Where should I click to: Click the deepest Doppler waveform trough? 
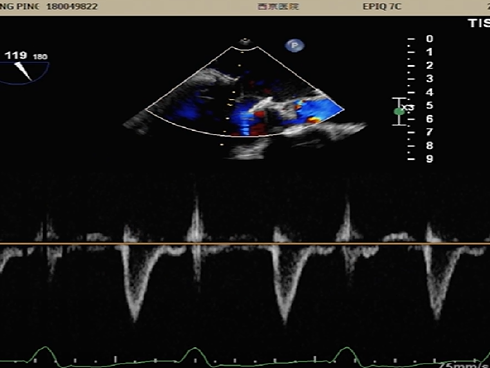pos(284,322)
